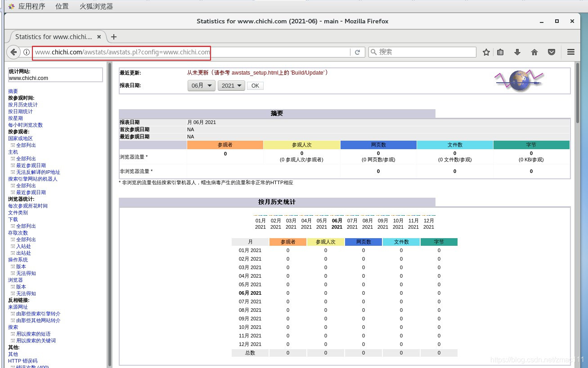Open the month dropdown showing 06月
Screen dimensions: 588x368
coord(202,85)
